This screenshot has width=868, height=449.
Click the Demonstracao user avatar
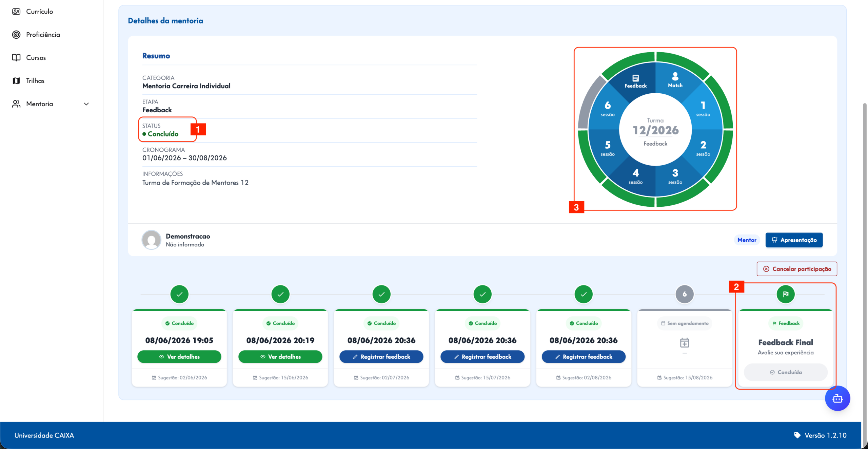(151, 240)
